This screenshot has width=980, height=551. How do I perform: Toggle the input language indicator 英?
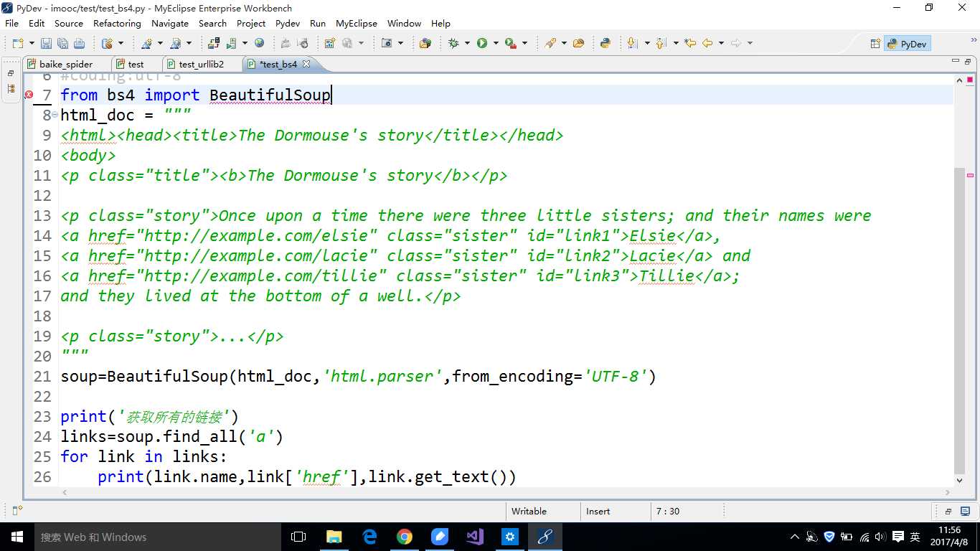(x=915, y=537)
